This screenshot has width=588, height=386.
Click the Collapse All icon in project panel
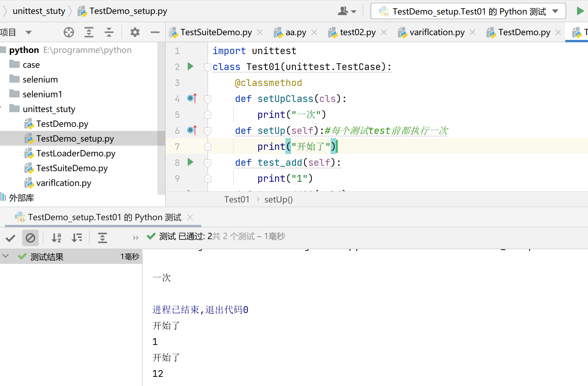click(109, 32)
